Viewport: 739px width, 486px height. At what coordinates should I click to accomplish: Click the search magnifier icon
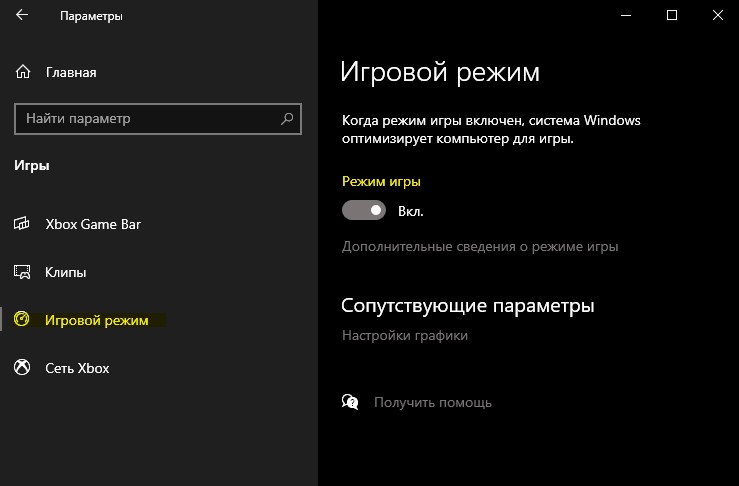(287, 119)
